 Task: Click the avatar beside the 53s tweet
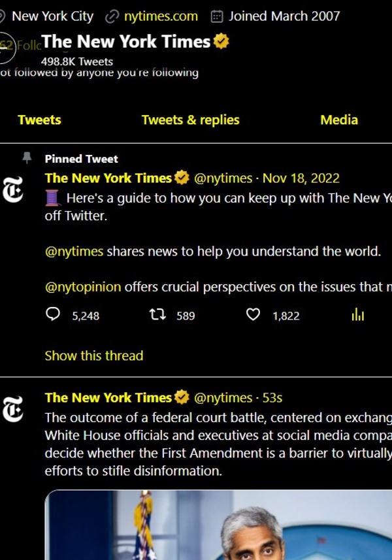coord(14,407)
